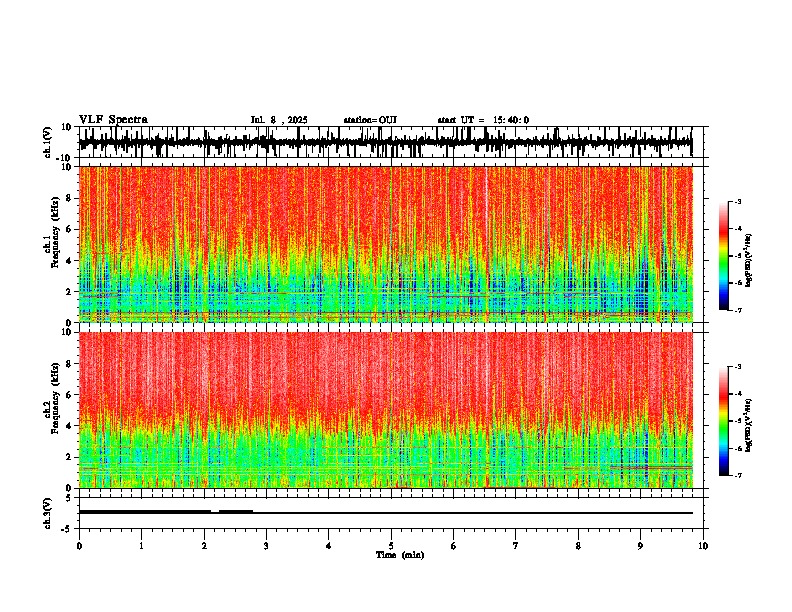Click the '0' tick on time axis
Screen dimensions: 792x612
[79, 546]
